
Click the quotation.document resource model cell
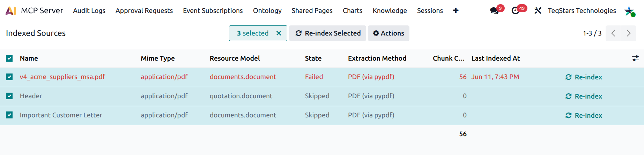tap(241, 96)
